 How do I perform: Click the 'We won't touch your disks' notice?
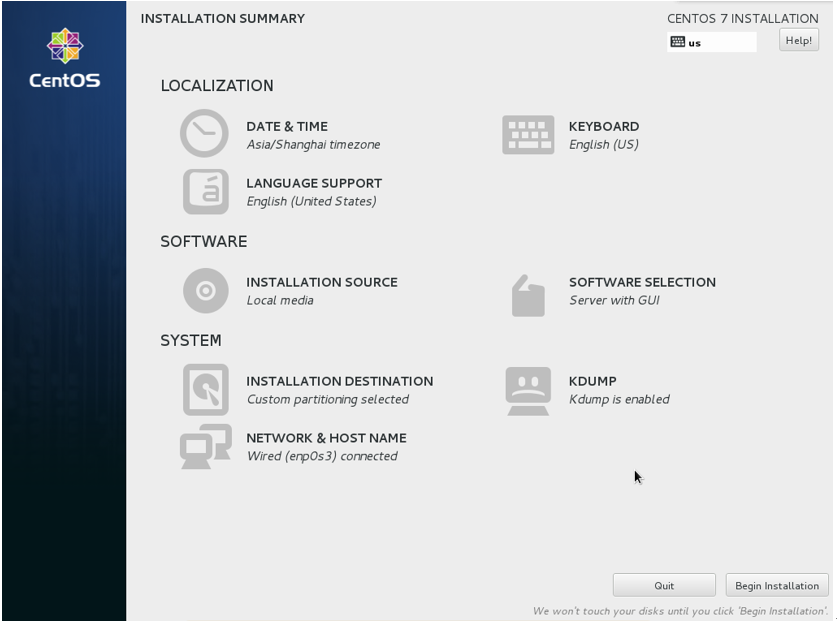(680, 611)
